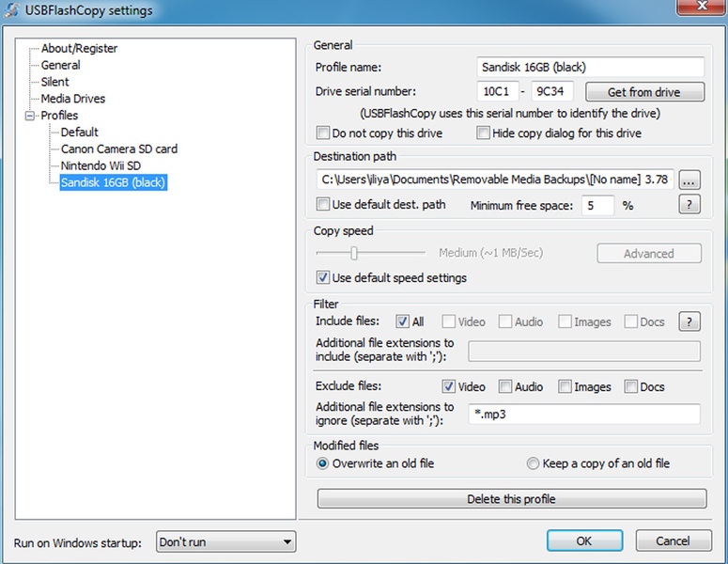Viewport: 728px width, 564px height.
Task: Click the extensions to ignore field *.mp3
Action: [584, 414]
